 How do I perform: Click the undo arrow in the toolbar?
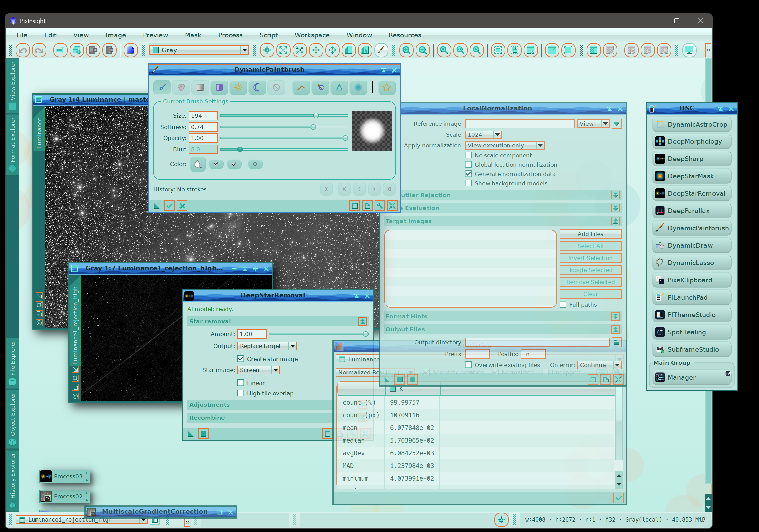[23, 50]
